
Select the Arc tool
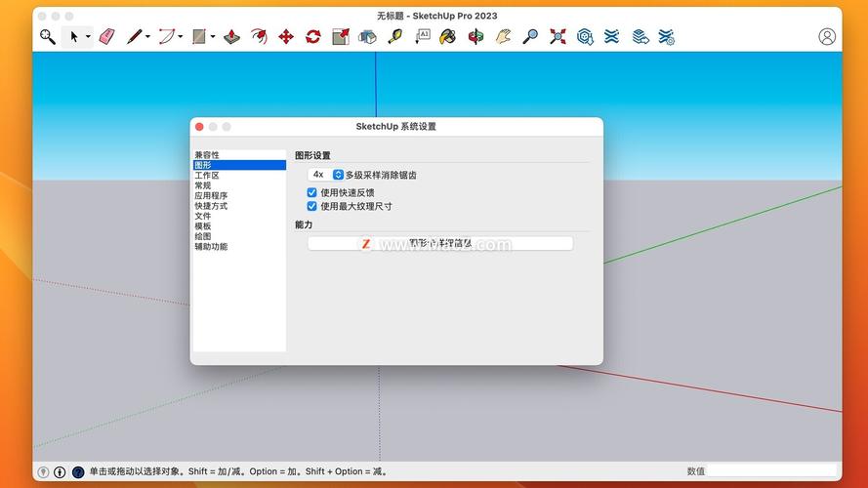click(x=167, y=37)
